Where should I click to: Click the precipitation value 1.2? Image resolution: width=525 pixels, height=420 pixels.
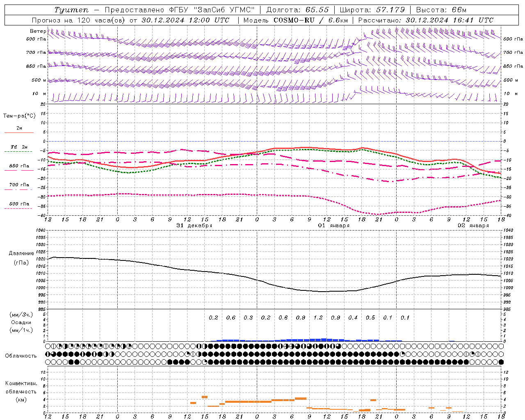(x=318, y=317)
